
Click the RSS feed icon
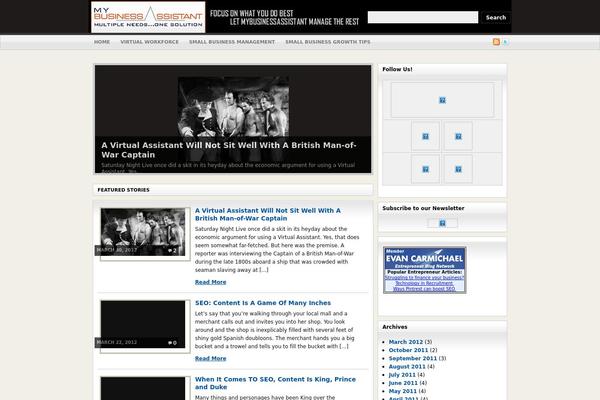496,42
